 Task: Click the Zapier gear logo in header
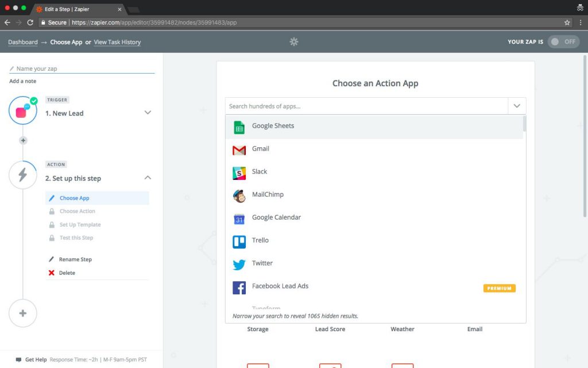294,41
